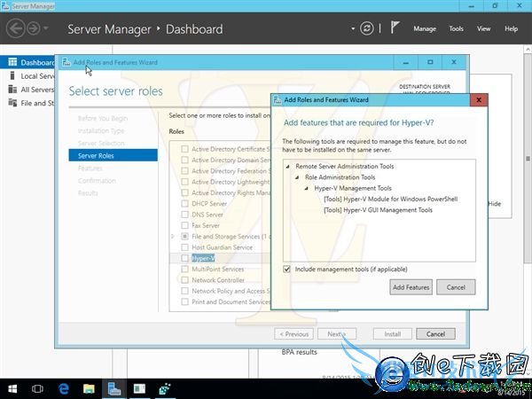Open the View menu
The width and height of the screenshot is (532, 399).
coord(483,29)
